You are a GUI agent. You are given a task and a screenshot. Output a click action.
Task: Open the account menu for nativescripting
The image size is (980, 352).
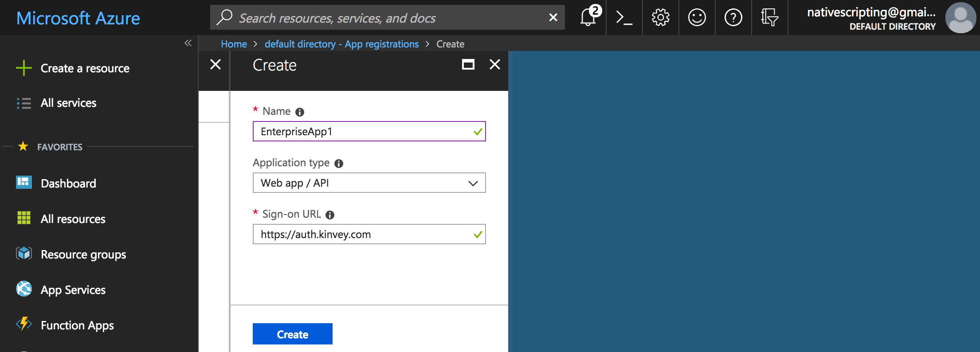891,18
